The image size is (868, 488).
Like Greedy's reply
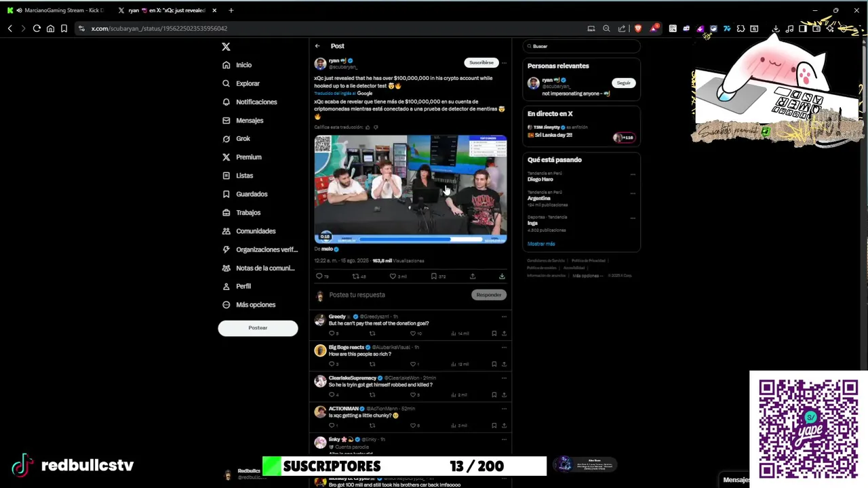coord(413,333)
